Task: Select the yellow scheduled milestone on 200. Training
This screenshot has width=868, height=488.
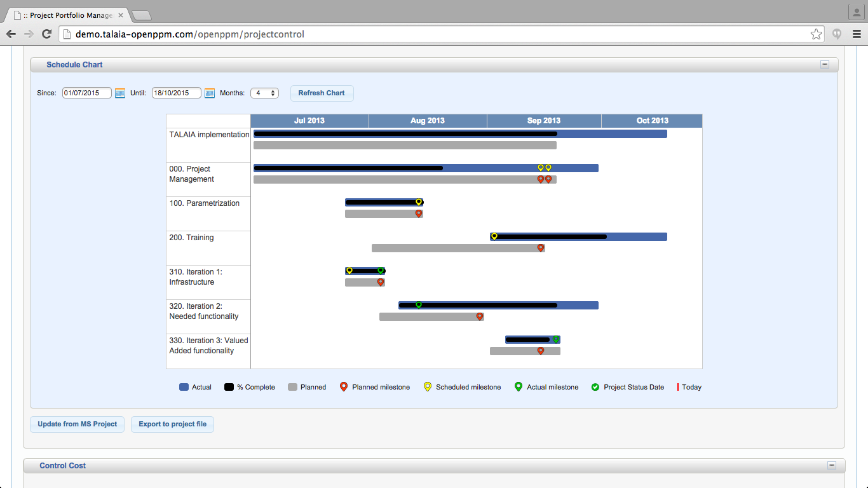Action: pos(494,236)
